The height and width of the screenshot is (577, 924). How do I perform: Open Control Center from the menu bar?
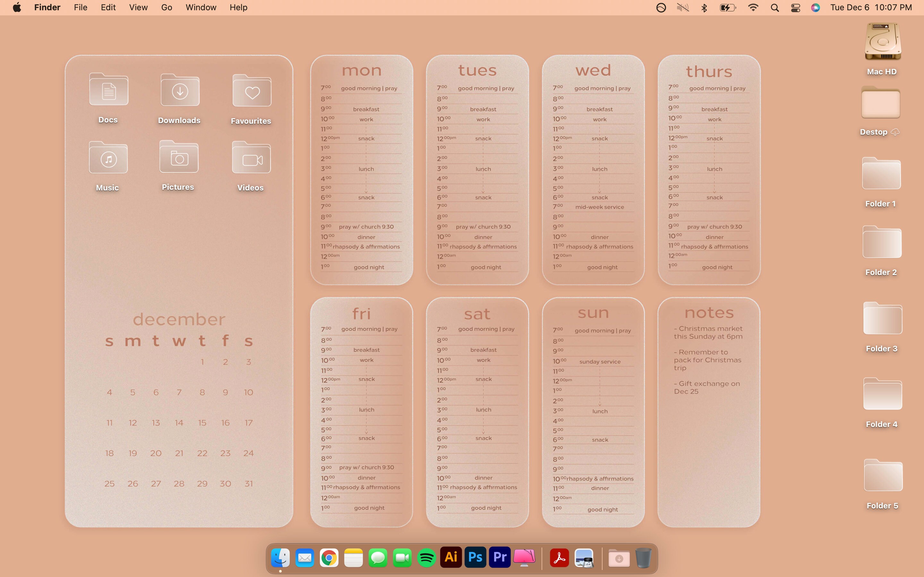pyautogui.click(x=795, y=7)
